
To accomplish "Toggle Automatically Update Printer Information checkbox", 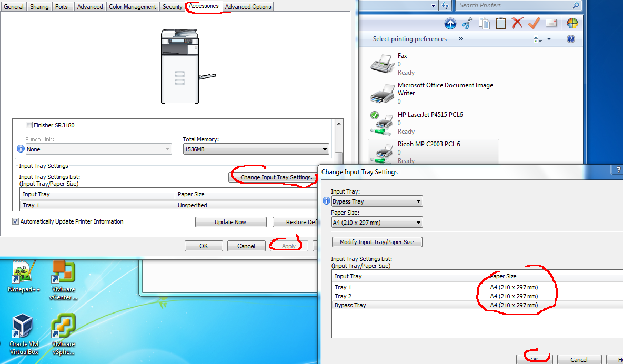I will 15,221.
